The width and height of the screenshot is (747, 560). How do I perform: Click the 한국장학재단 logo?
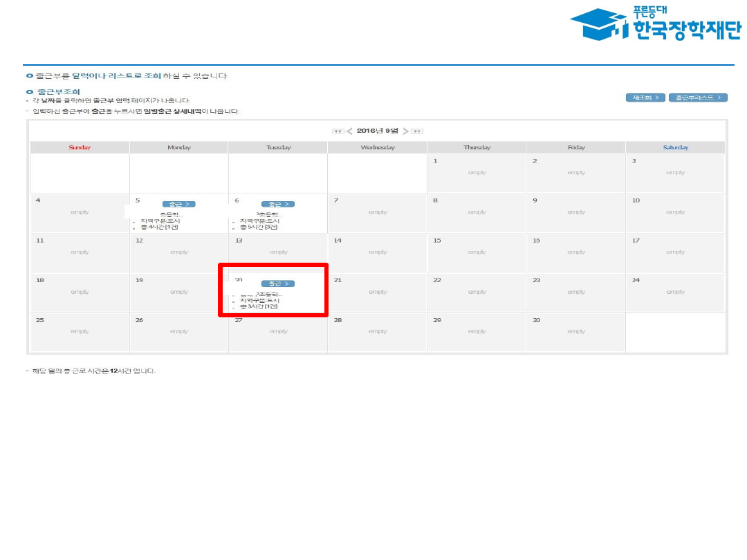654,24
